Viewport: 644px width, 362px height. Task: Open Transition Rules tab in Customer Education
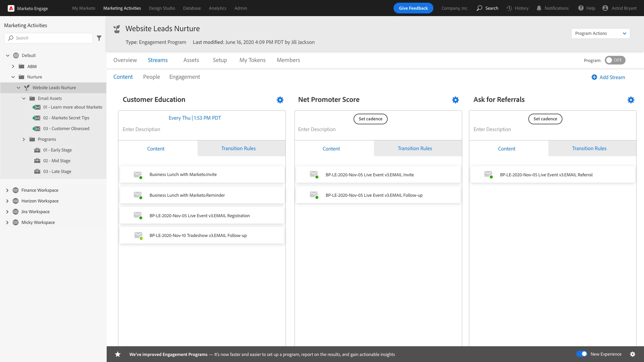[238, 148]
